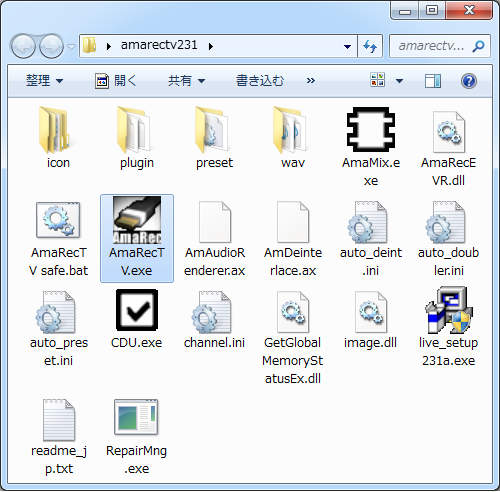Select the AmDeinterlace.ax file icon
The width and height of the screenshot is (500, 492).
point(293,222)
